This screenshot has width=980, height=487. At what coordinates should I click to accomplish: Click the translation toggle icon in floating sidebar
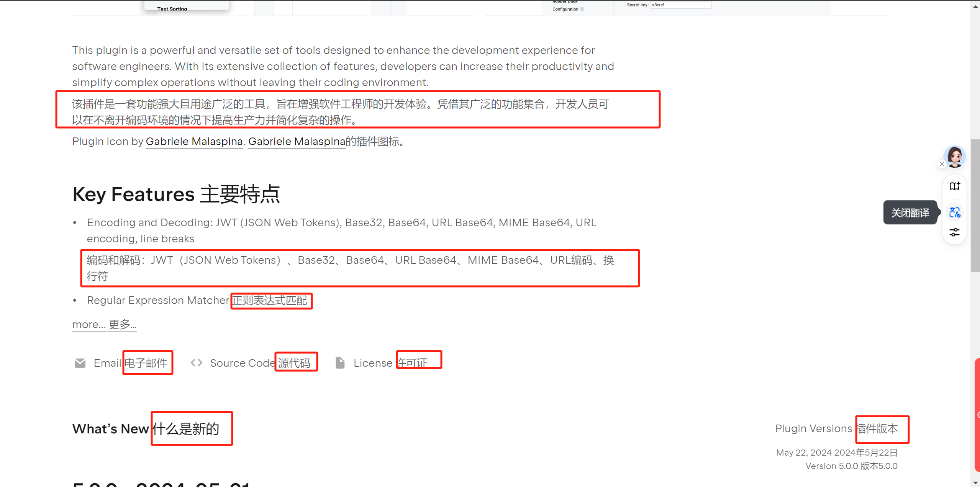pos(954,212)
